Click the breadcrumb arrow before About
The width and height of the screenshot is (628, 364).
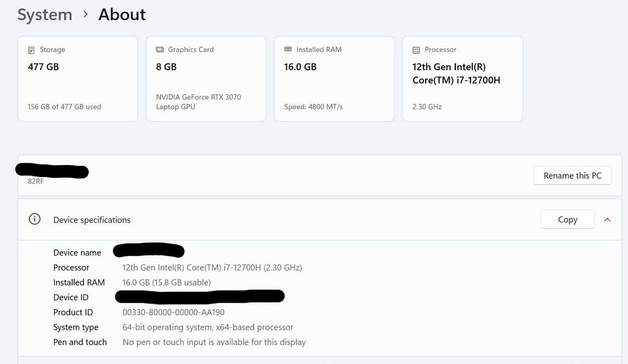(x=85, y=14)
